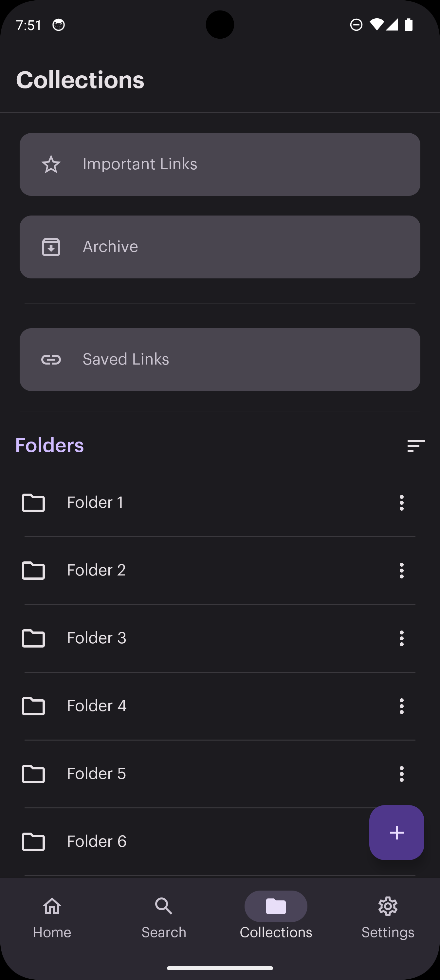Screen dimensions: 440x980
Task: Tap the folder icon beside Folder 1
Action: [x=33, y=502]
